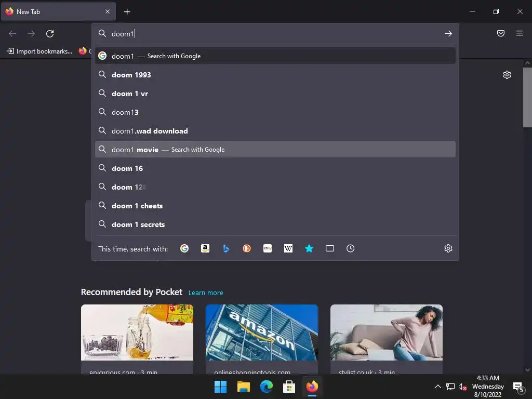532x399 pixels.
Task: Open Microsoft Store from taskbar
Action: tap(289, 387)
